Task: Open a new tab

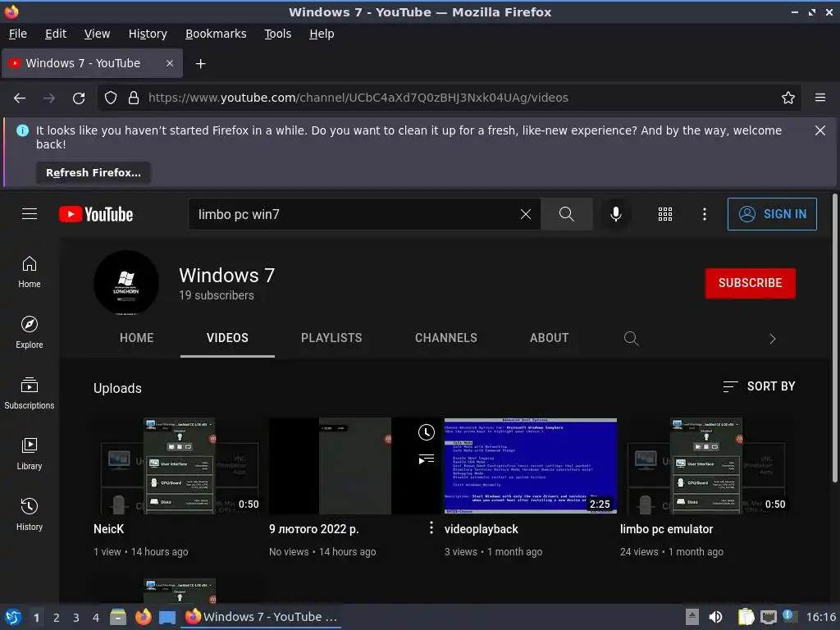Action: 200,64
